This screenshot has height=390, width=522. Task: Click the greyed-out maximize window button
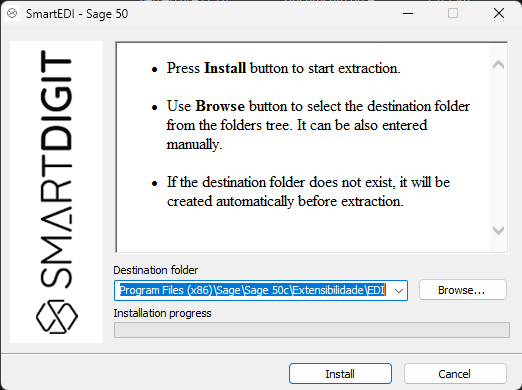click(453, 14)
